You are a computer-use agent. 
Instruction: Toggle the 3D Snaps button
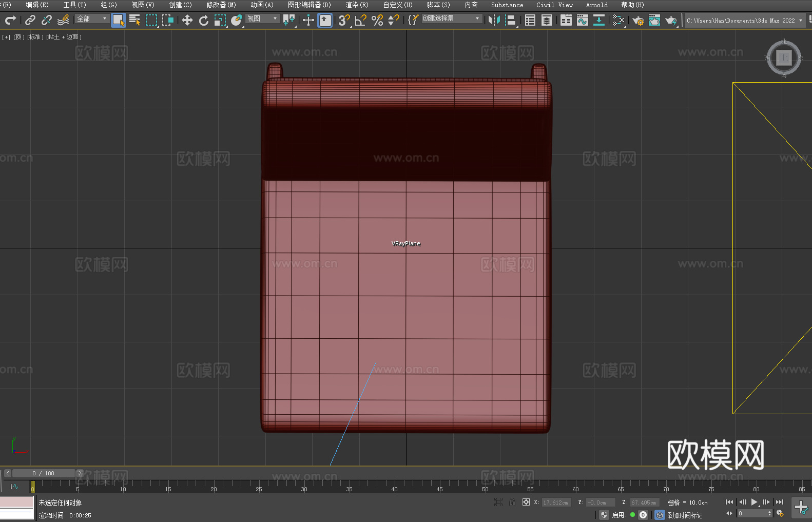[x=344, y=20]
